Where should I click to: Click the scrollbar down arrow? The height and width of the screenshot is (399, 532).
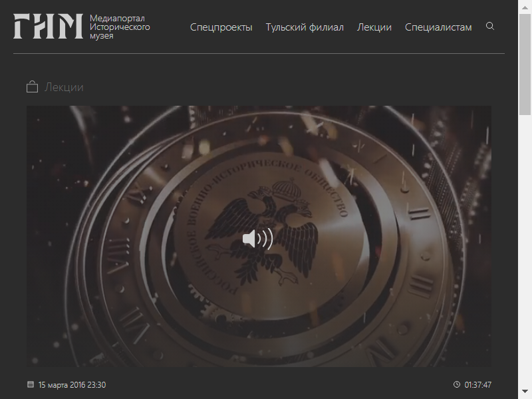525,392
